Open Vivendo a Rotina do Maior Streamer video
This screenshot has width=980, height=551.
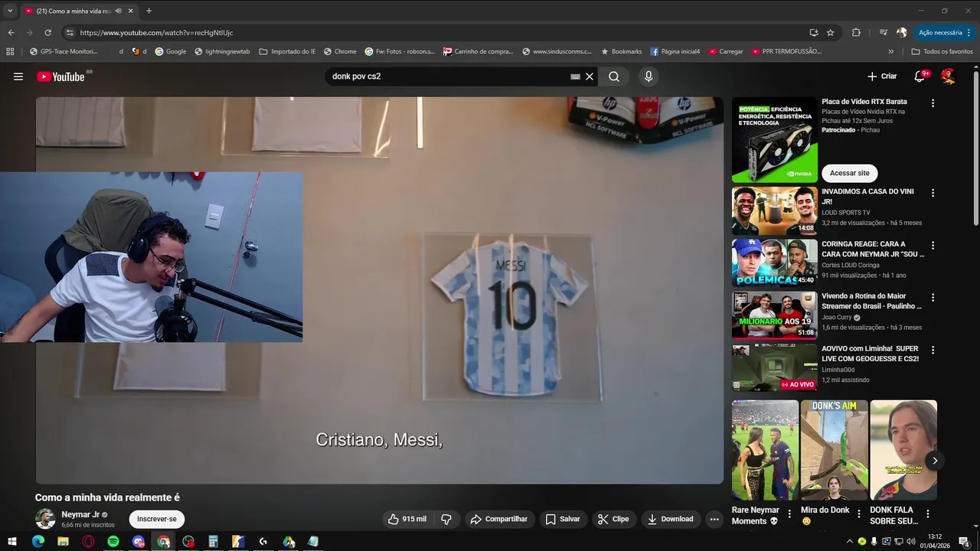coord(774,315)
